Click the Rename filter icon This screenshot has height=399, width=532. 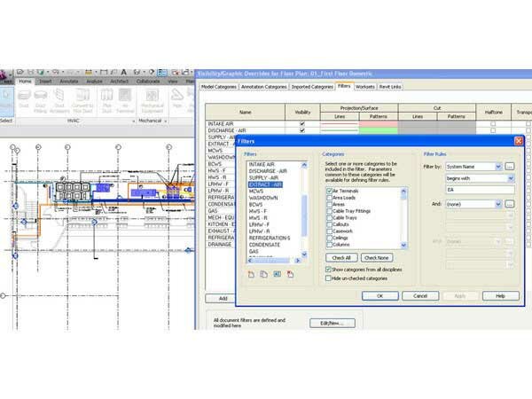[x=278, y=274]
